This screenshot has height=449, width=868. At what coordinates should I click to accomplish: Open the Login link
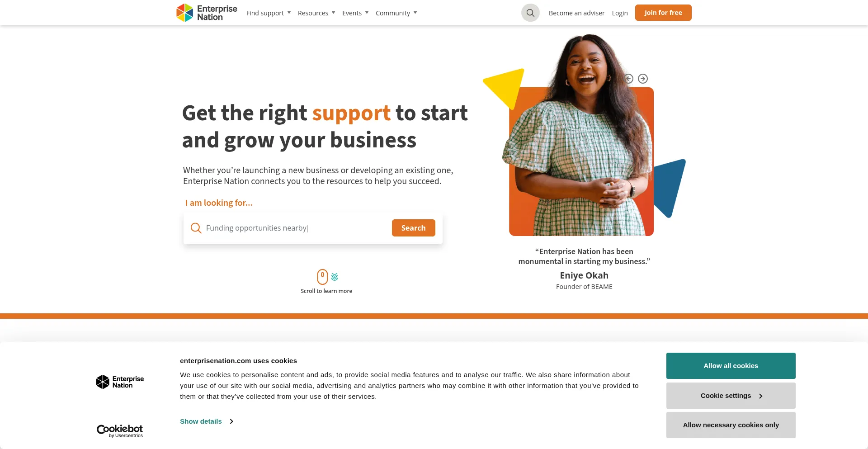(620, 13)
